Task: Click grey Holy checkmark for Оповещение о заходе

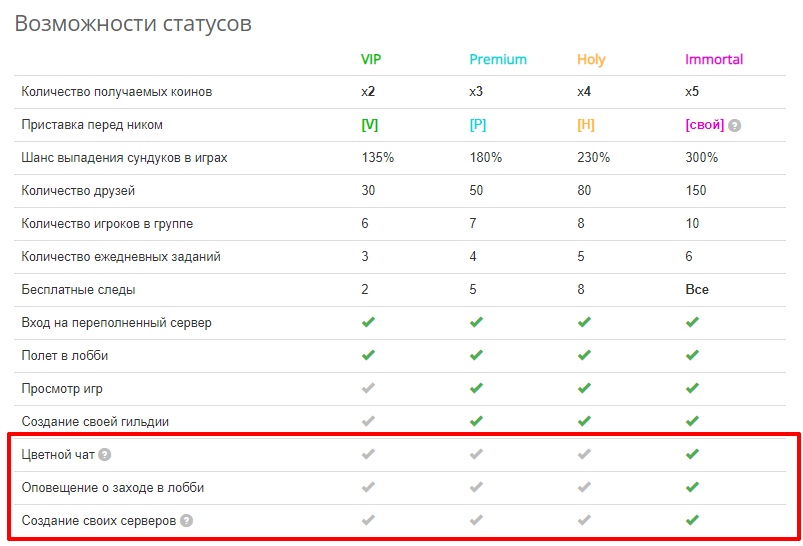Action: 584,488
